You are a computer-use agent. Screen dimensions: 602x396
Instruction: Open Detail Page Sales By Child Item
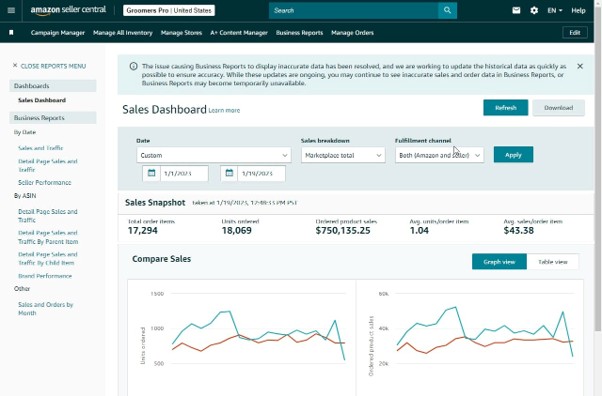[48, 258]
